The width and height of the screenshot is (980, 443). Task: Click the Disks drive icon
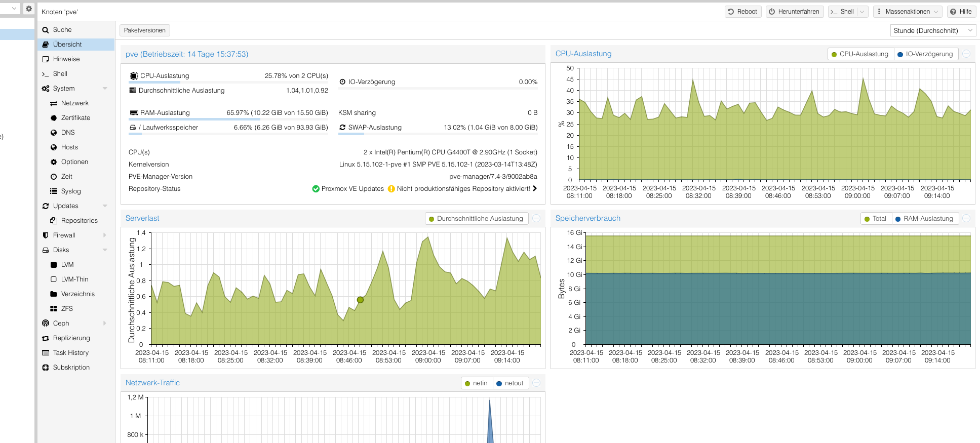click(46, 250)
